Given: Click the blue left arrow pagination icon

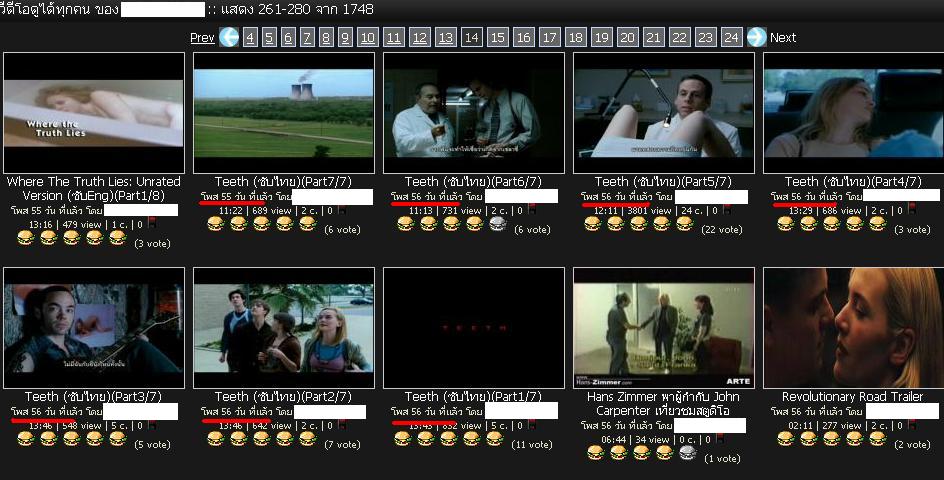Looking at the screenshot, I should pyautogui.click(x=229, y=37).
